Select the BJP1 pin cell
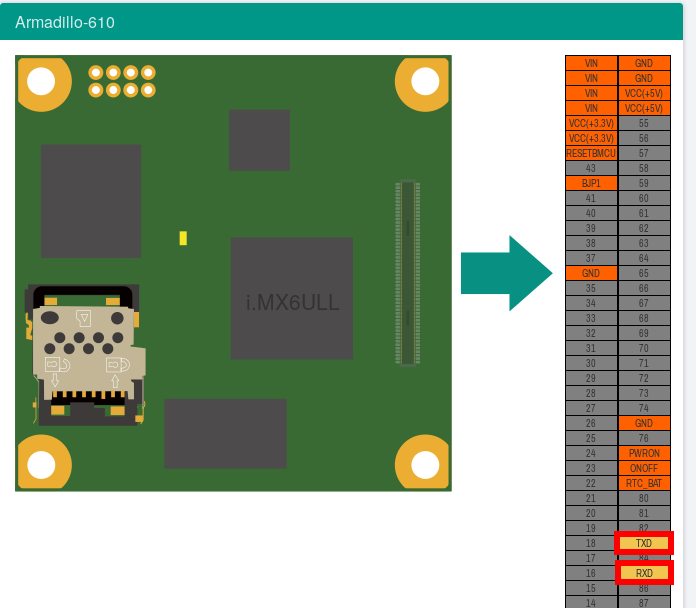Image resolution: width=696 pixels, height=608 pixels. [x=591, y=183]
